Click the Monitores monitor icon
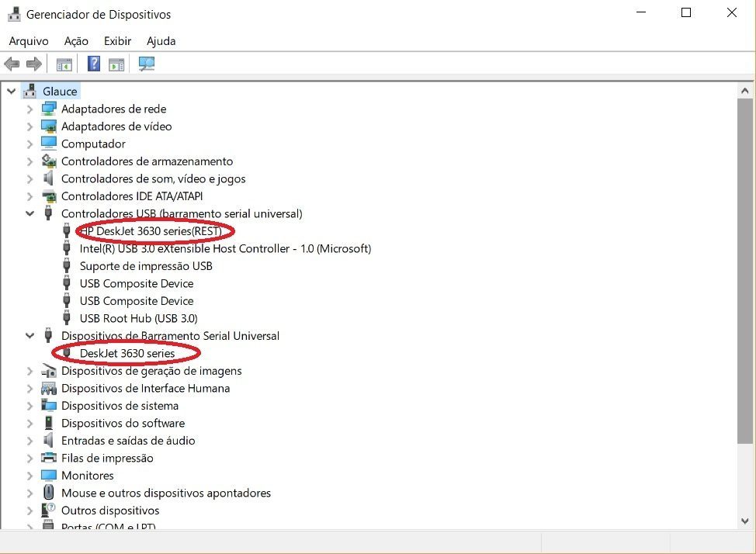The height and width of the screenshot is (554, 756). pos(49,475)
